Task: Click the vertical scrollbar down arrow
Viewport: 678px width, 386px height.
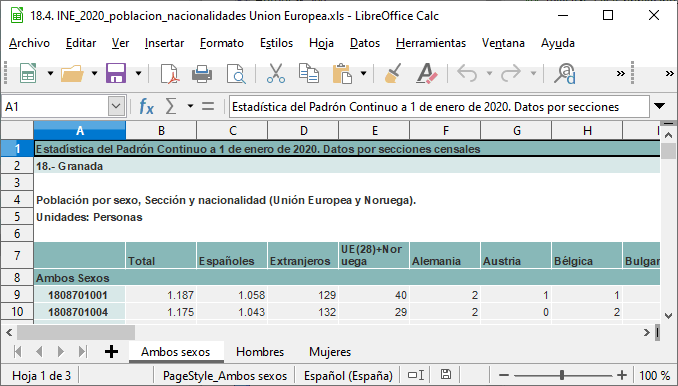Action: pyautogui.click(x=668, y=316)
